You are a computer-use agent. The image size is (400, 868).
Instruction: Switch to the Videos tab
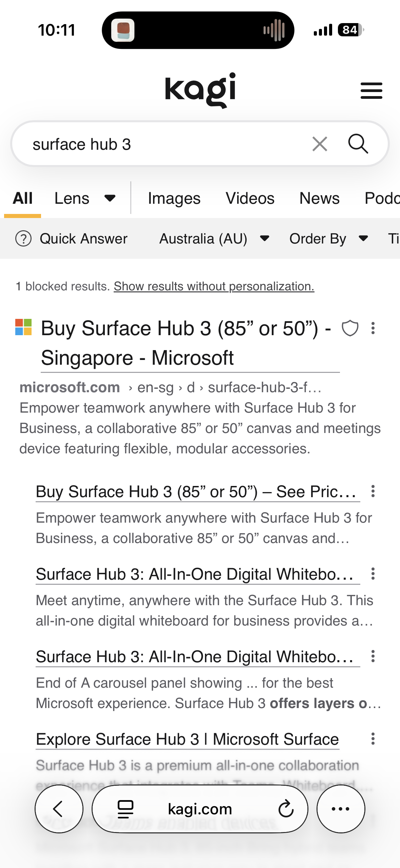250,198
